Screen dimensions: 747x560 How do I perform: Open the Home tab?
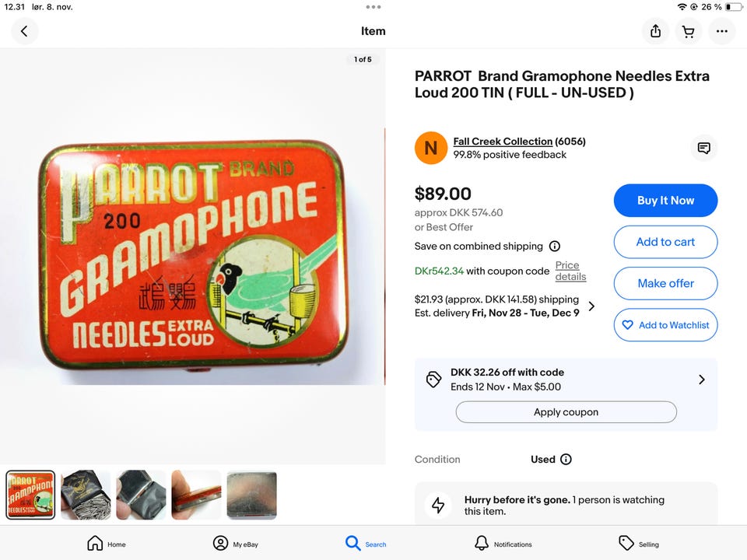click(106, 544)
